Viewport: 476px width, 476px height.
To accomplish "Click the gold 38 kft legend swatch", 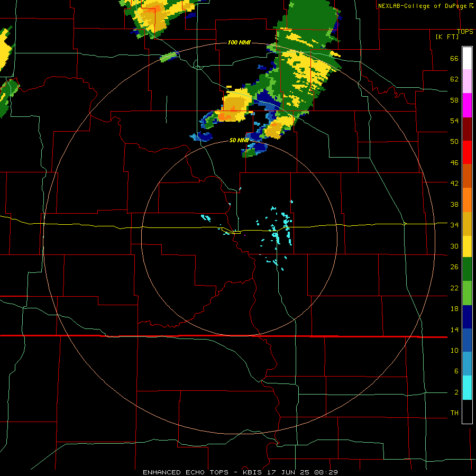I will [x=467, y=223].
